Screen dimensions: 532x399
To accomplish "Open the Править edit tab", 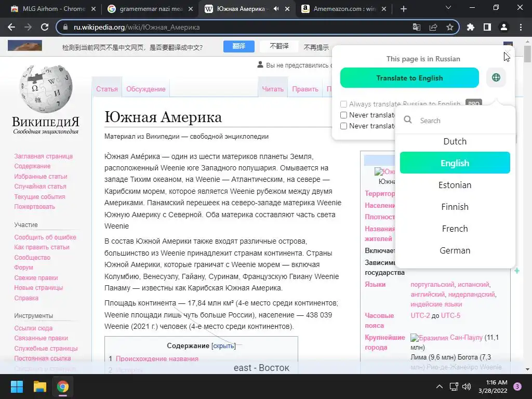I will pyautogui.click(x=305, y=89).
